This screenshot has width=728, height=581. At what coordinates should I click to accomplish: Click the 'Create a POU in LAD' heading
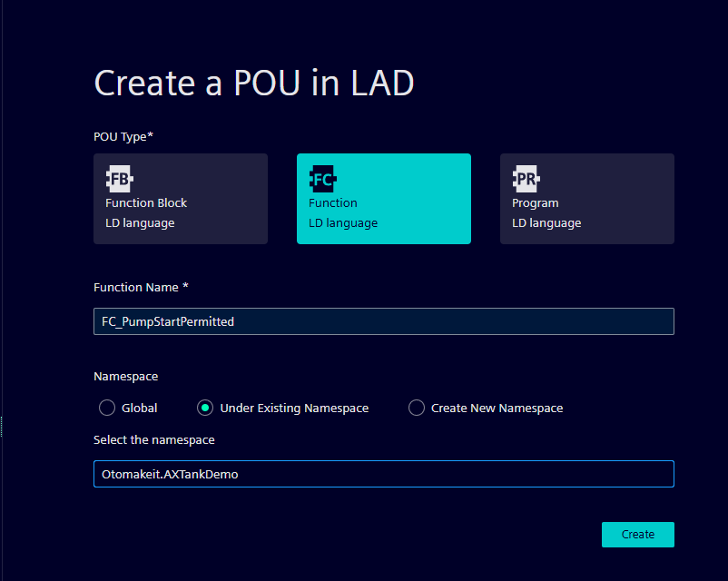tap(254, 84)
